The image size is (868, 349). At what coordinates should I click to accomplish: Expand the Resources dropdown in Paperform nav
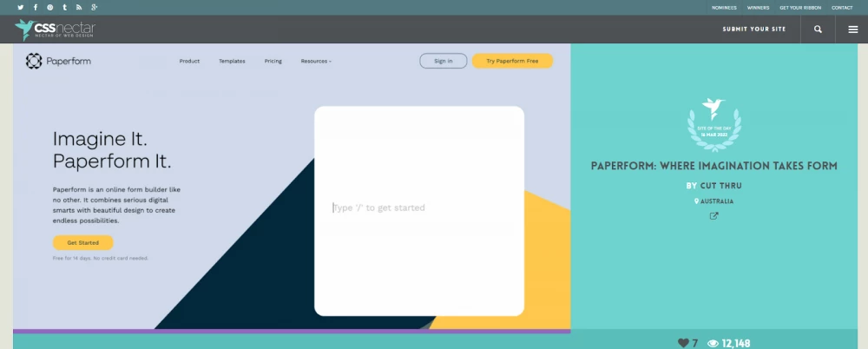[x=316, y=62]
